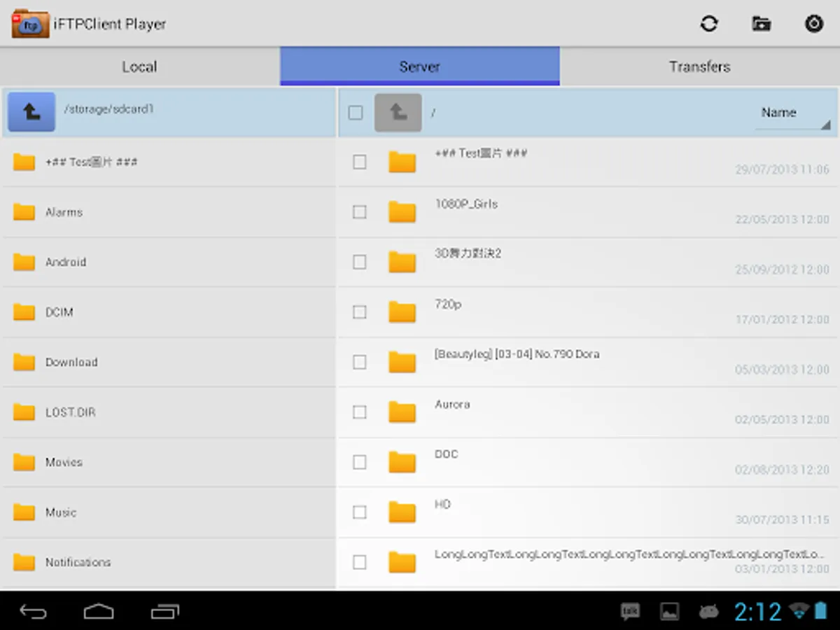Tap Android back navigation button
The width and height of the screenshot is (840, 630).
(33, 612)
